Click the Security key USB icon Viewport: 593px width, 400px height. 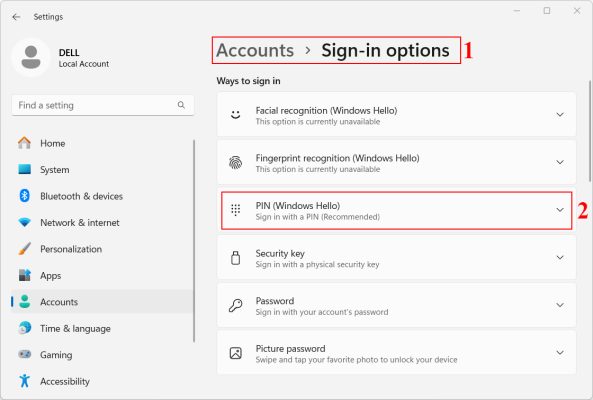236,257
